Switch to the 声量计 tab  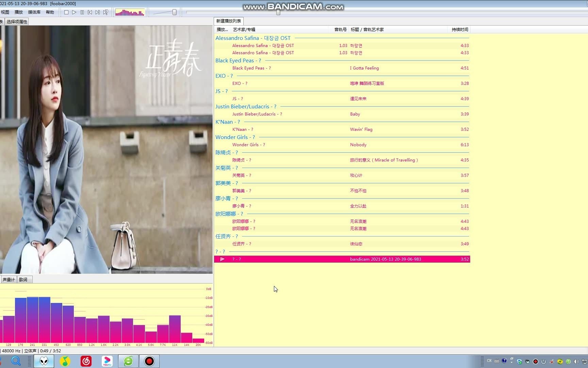click(x=9, y=280)
